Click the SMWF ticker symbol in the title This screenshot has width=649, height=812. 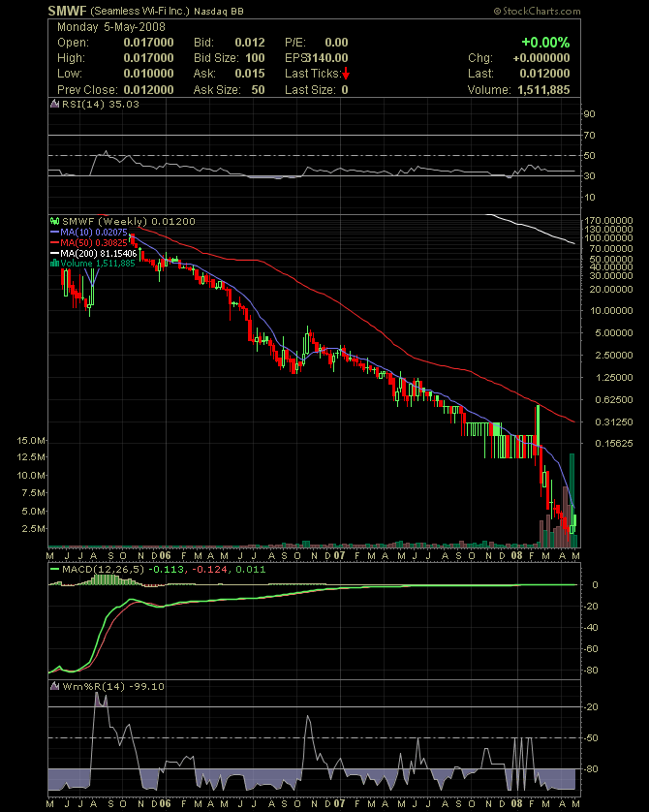coord(67,11)
